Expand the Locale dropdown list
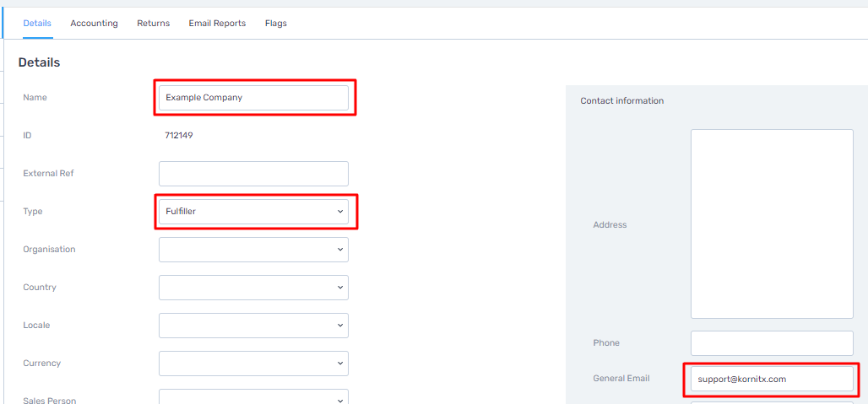The image size is (868, 404). point(253,326)
